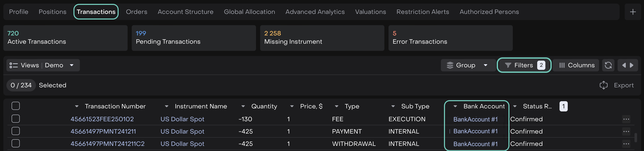Open the Columns chooser
This screenshot has width=644, height=151.
[577, 65]
